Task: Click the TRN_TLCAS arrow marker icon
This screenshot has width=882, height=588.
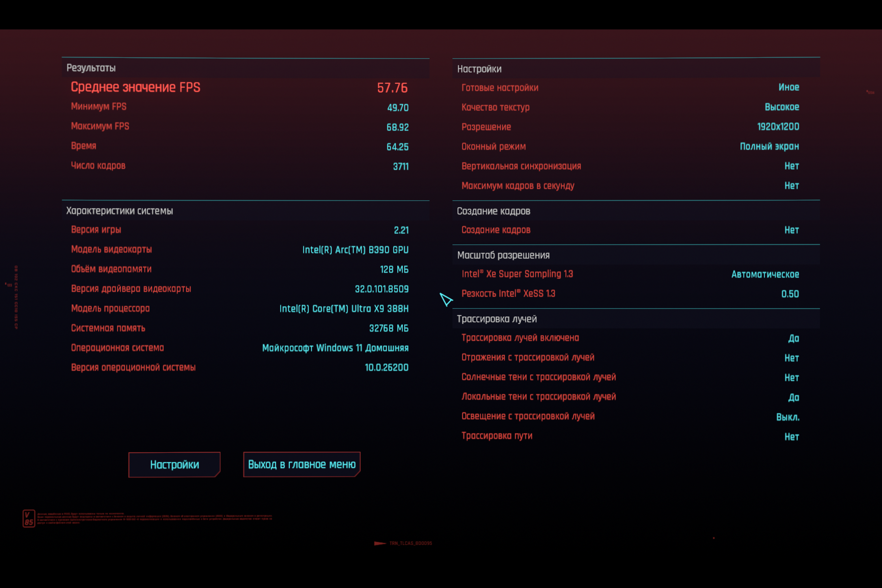Action: [x=380, y=543]
